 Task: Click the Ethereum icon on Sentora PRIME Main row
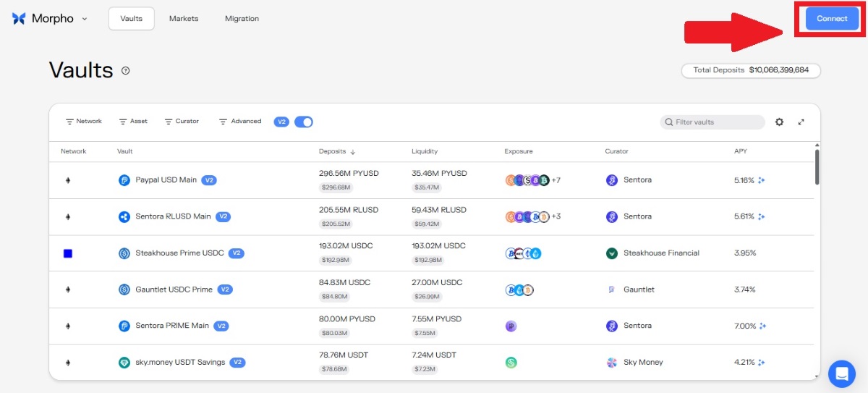tap(68, 326)
